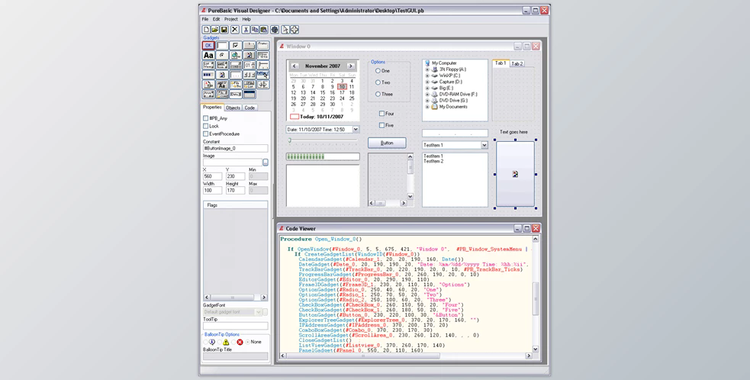Screen dimensions: 750x380
Task: Click the green progress bar
Action: coord(323,156)
